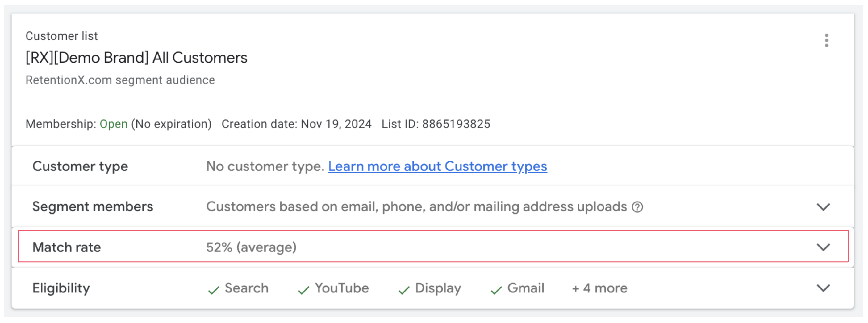
Task: Click the Segment members row label
Action: 93,206
